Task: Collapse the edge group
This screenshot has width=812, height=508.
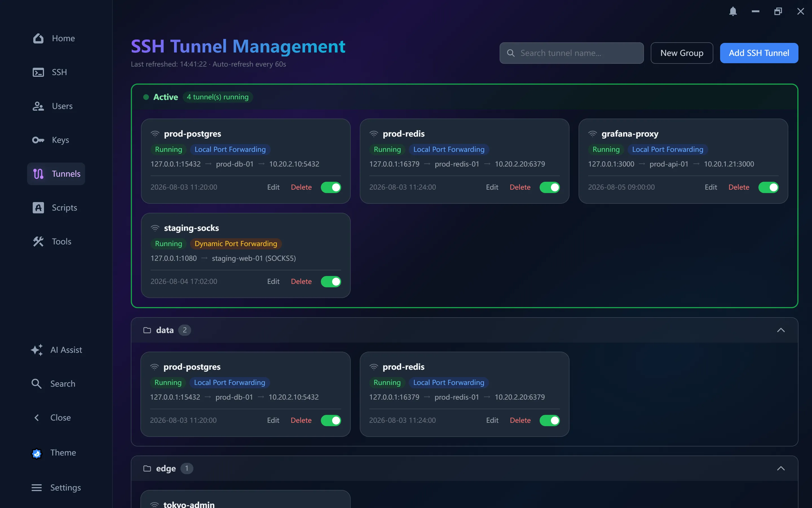Action: 781,468
